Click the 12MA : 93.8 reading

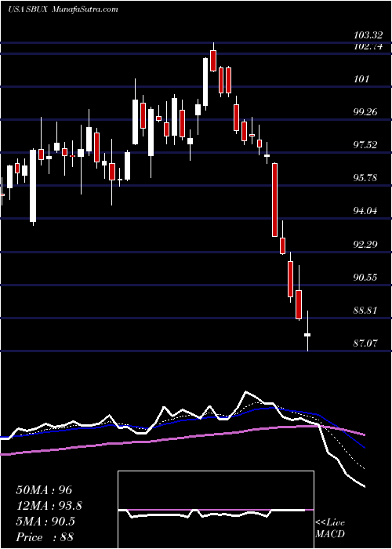[x=50, y=506]
